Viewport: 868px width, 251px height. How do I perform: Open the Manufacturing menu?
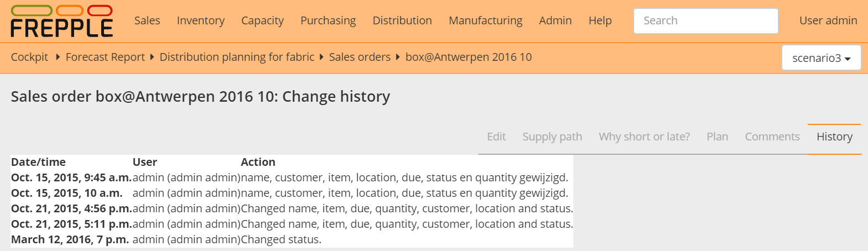pos(485,21)
